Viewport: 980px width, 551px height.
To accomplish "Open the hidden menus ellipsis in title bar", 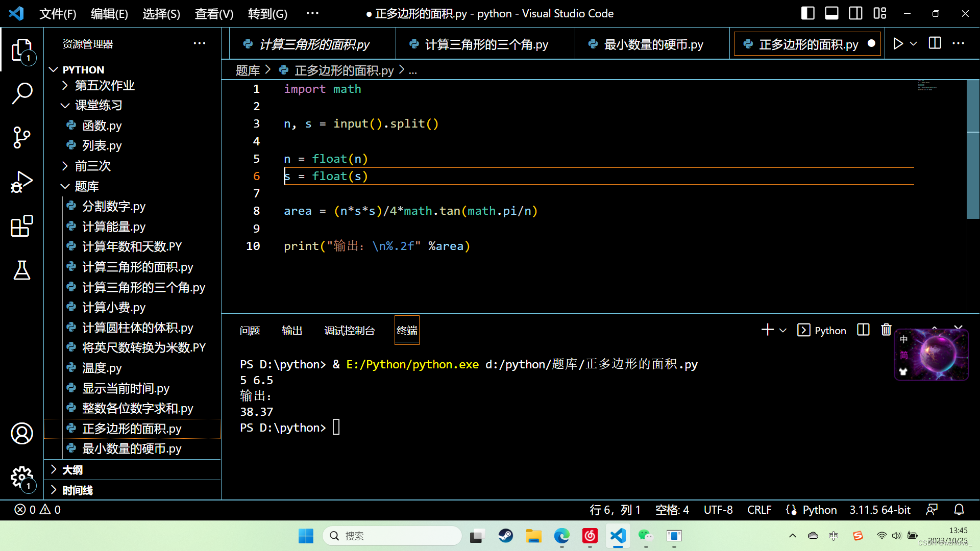I will coord(312,14).
